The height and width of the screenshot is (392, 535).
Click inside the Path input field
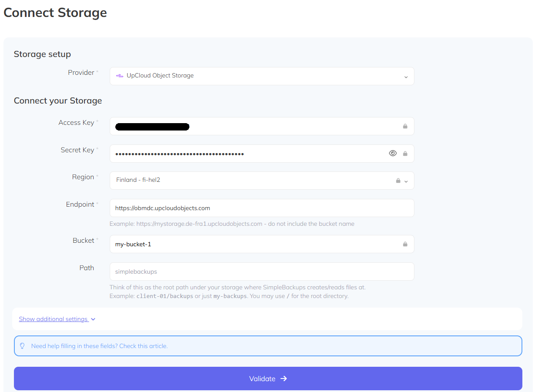tap(261, 271)
